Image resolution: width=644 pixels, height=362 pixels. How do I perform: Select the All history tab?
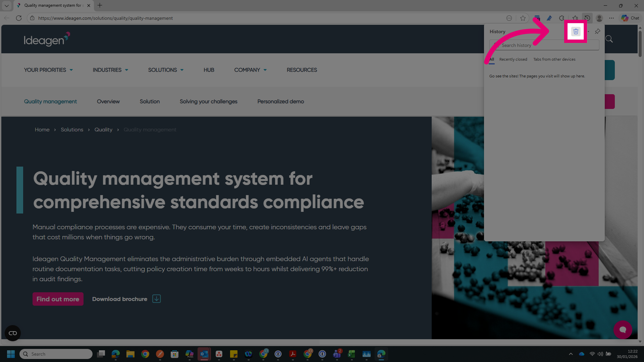492,59
